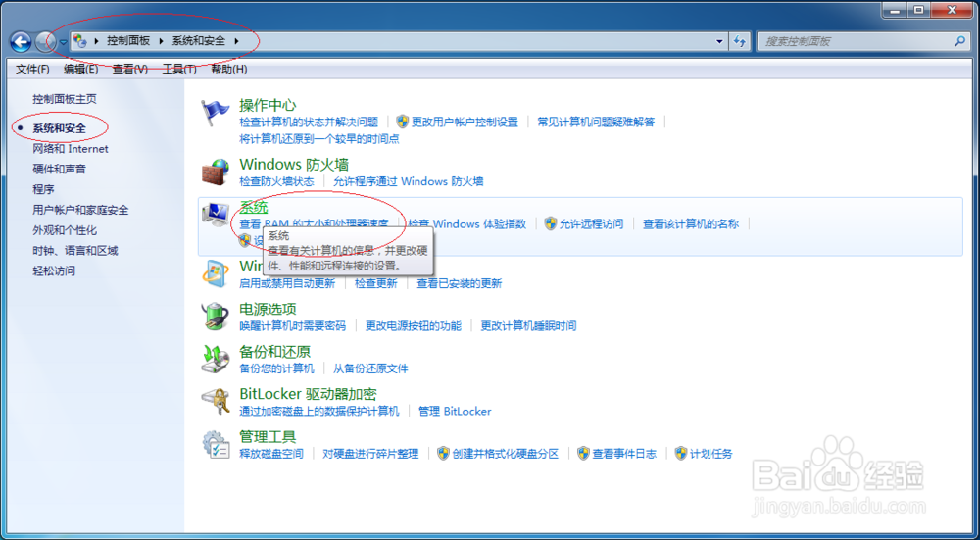Click 系统和安全 in the sidebar
Screen dimensions: 980x540
[60, 128]
